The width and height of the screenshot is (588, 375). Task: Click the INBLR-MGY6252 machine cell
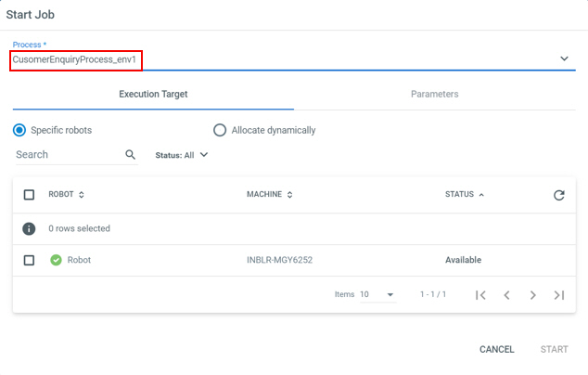tap(279, 260)
